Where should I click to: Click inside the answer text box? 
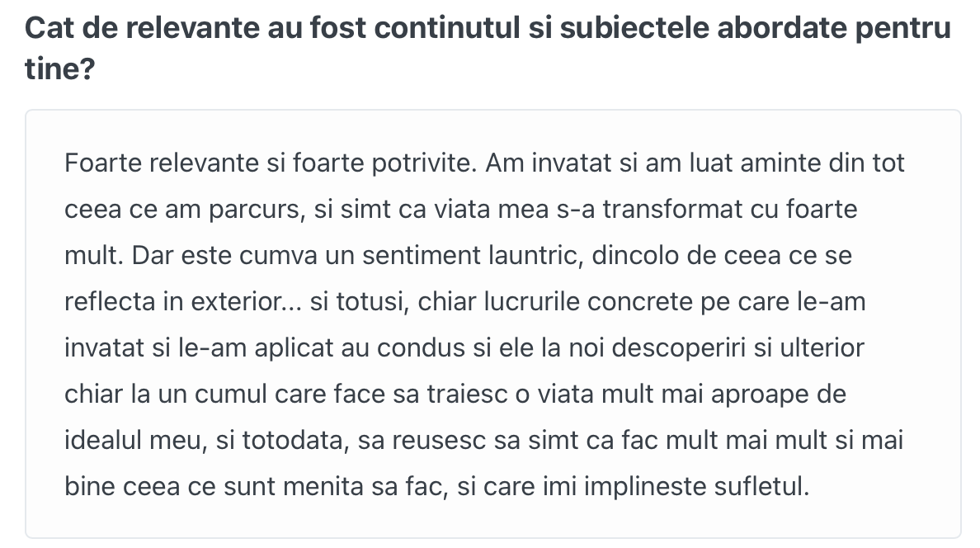492,324
